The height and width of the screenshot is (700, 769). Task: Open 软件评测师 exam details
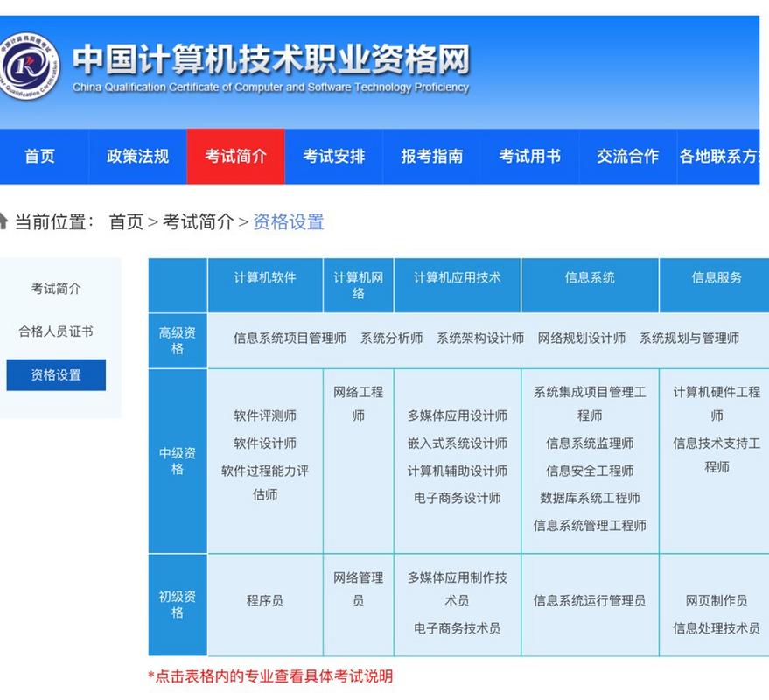point(265,416)
